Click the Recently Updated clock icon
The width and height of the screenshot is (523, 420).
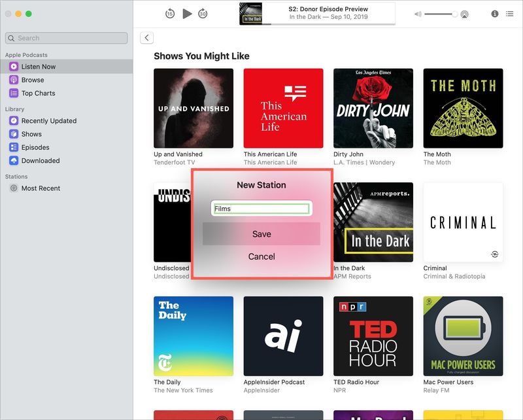coord(14,120)
